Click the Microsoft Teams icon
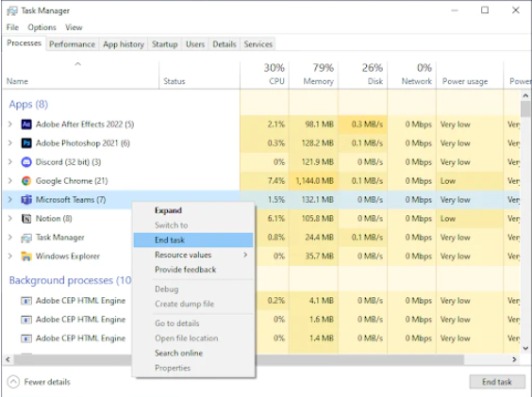This screenshot has height=397, width=532. [x=26, y=200]
